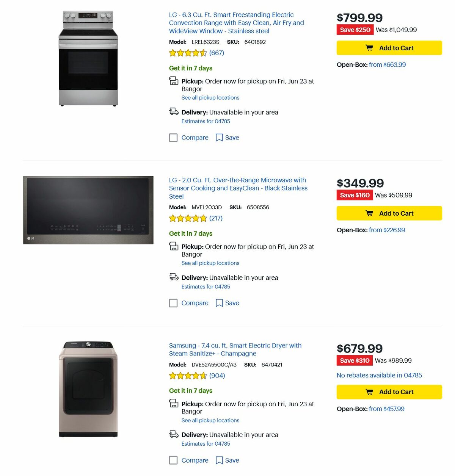Click the review count (904) for Samsung dryer
Screen dimensions: 455x476
(217, 376)
